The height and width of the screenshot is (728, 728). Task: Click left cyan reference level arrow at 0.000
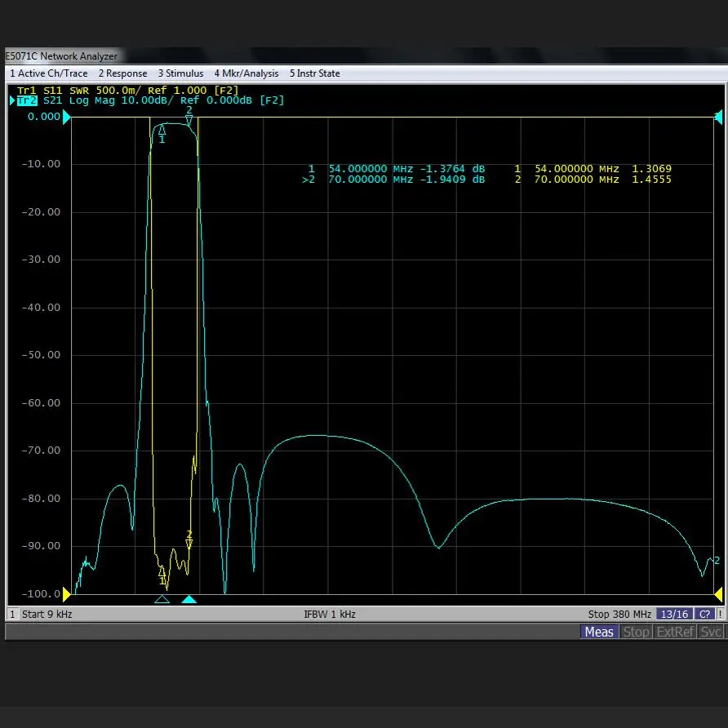click(x=67, y=118)
